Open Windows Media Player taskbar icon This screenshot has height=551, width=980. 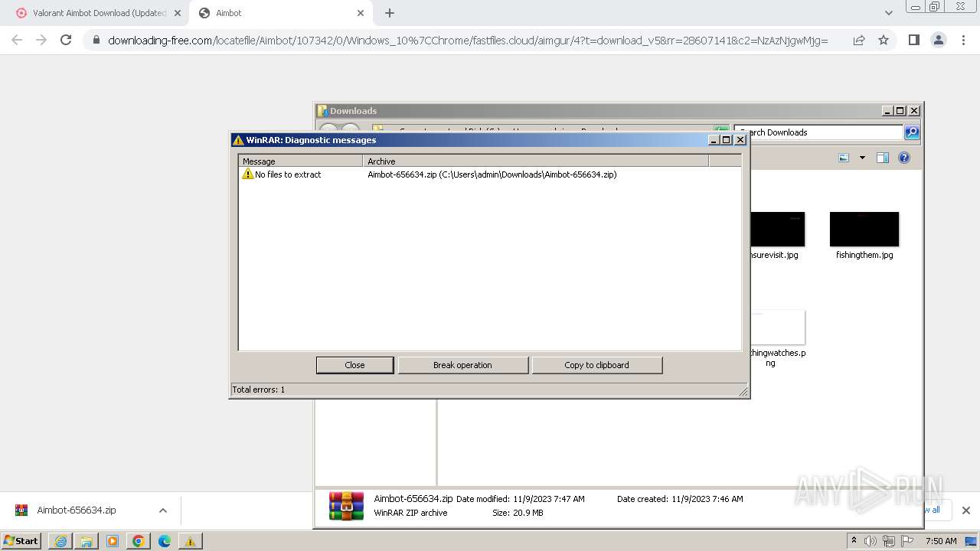point(113,541)
